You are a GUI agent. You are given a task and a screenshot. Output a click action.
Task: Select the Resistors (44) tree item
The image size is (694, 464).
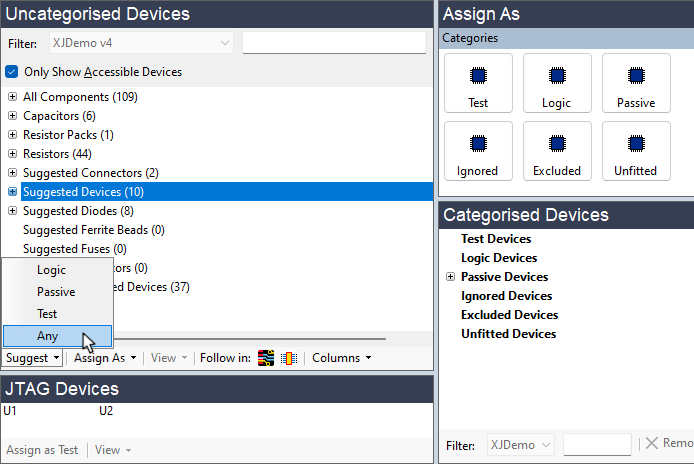coord(57,154)
